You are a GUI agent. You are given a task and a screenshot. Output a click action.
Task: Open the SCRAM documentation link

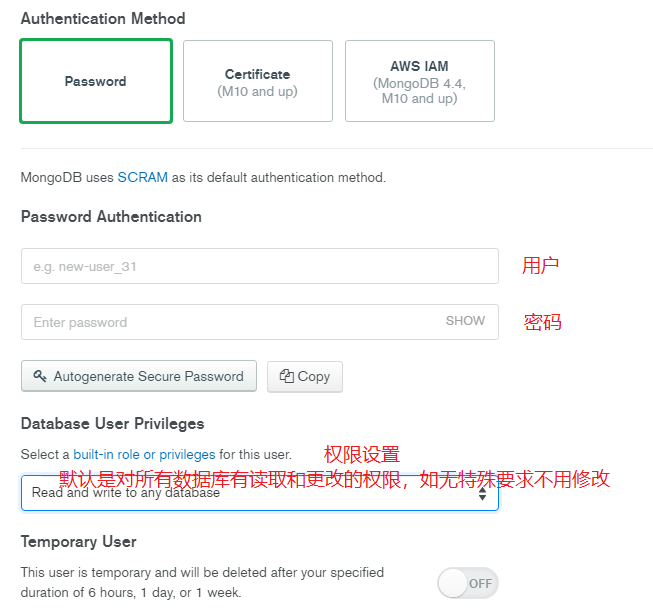tap(143, 177)
